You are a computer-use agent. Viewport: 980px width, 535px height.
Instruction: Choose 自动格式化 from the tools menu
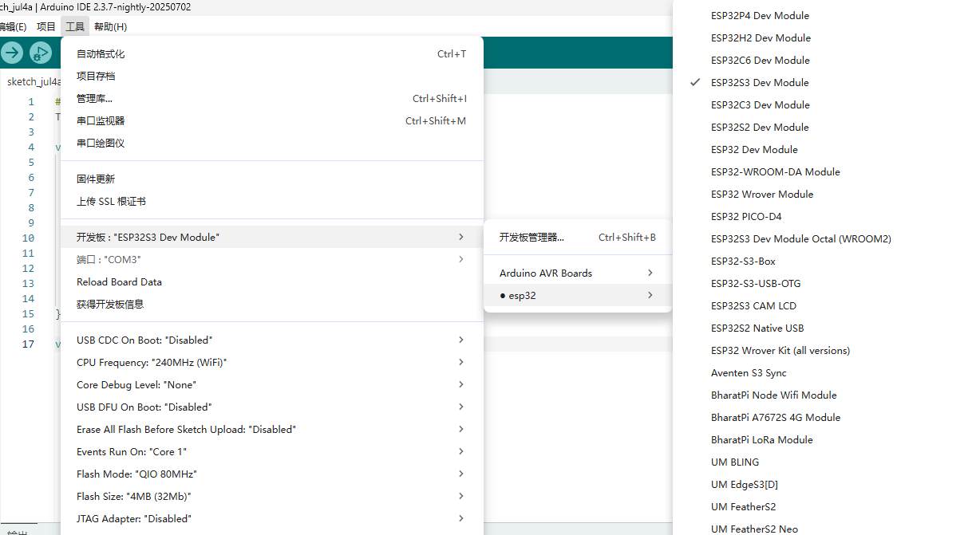pyautogui.click(x=272, y=54)
